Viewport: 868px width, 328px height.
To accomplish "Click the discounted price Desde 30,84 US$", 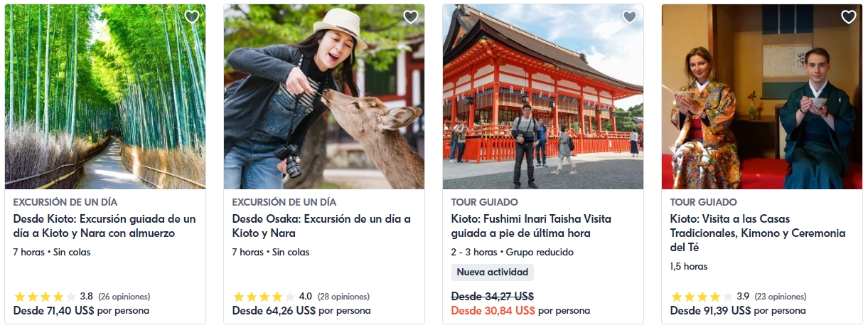I will (x=493, y=311).
